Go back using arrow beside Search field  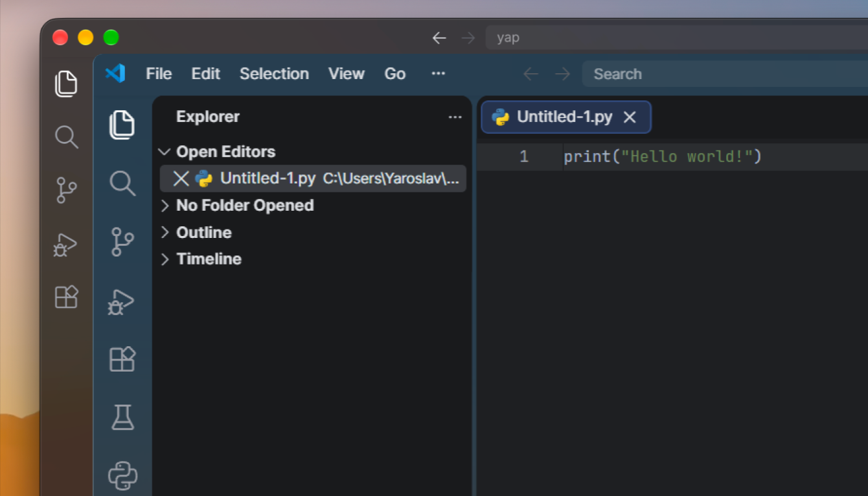point(531,74)
